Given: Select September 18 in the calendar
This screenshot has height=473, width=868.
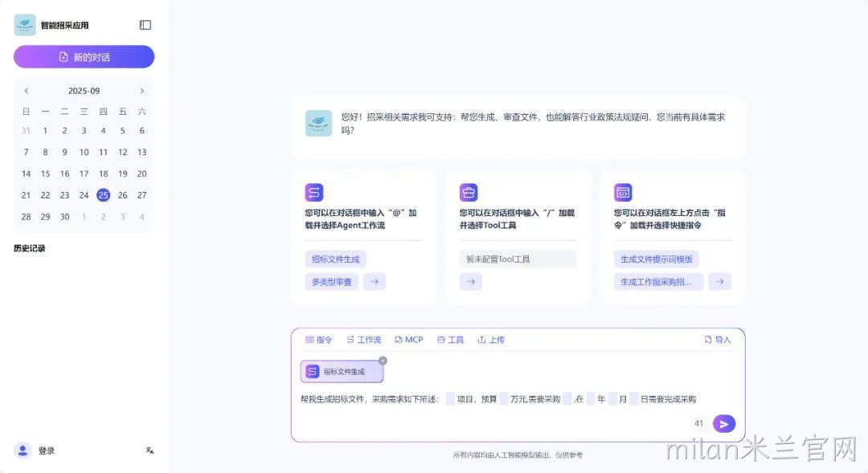Looking at the screenshot, I should coord(103,173).
